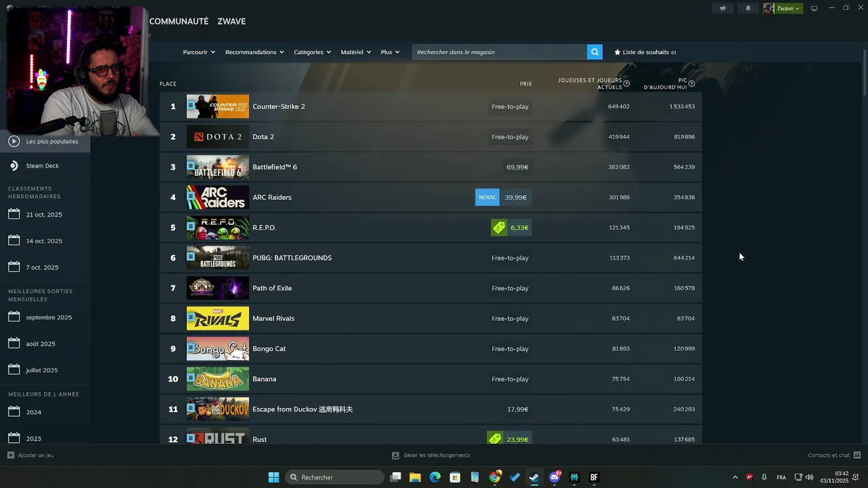
Task: Open the Steam notifications bell
Action: point(748,8)
